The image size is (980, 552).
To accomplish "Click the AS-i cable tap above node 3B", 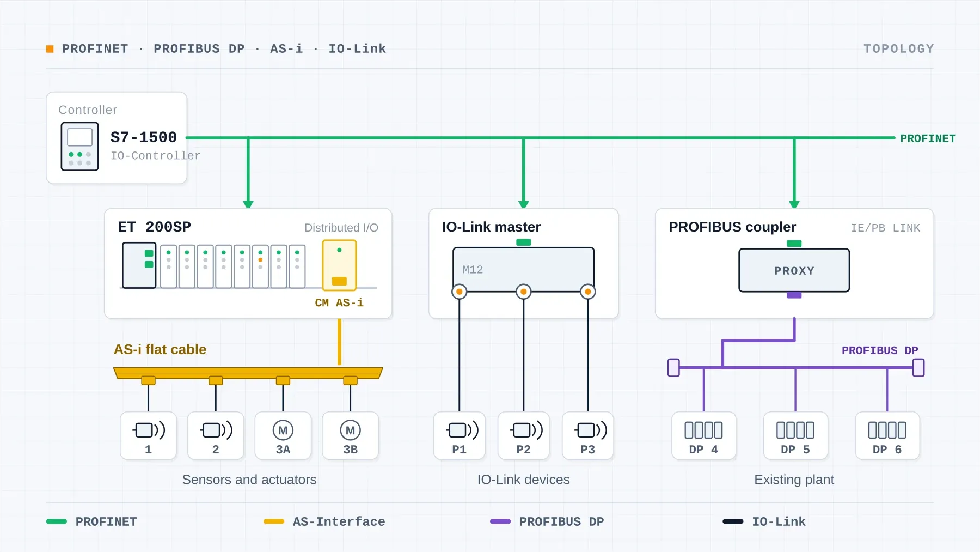I will tap(351, 380).
